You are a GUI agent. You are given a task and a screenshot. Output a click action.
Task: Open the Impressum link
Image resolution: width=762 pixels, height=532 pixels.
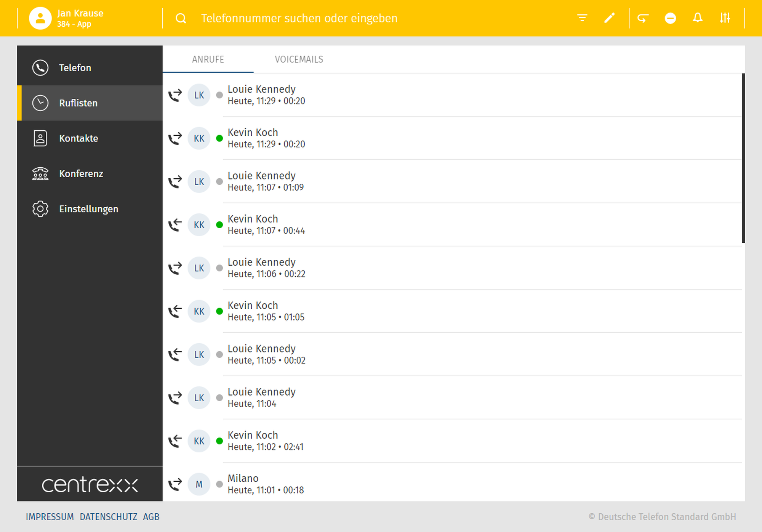click(x=50, y=517)
